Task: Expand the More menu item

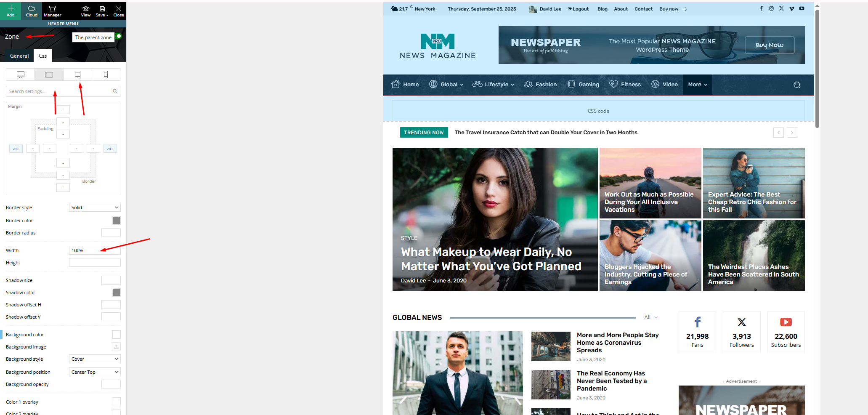Action: click(698, 85)
